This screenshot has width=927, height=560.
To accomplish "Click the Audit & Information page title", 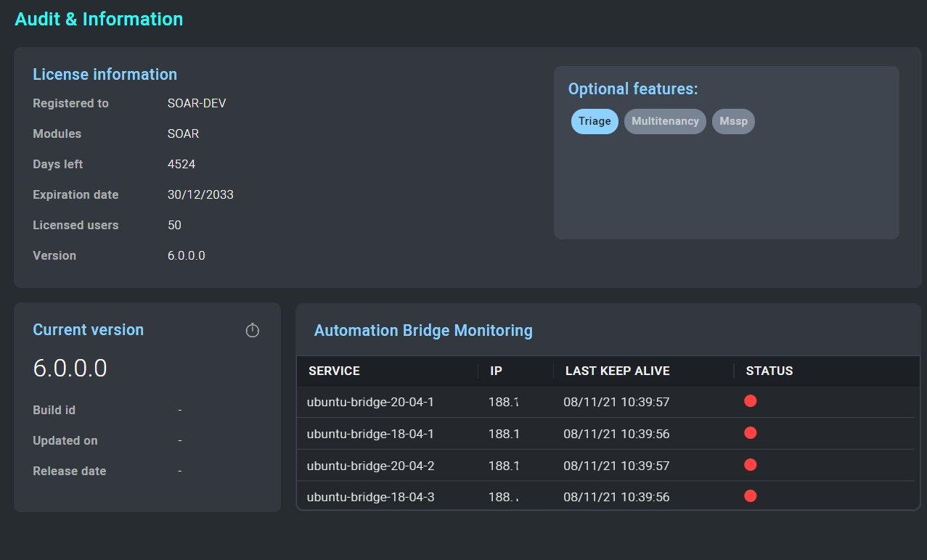I will coord(99,19).
